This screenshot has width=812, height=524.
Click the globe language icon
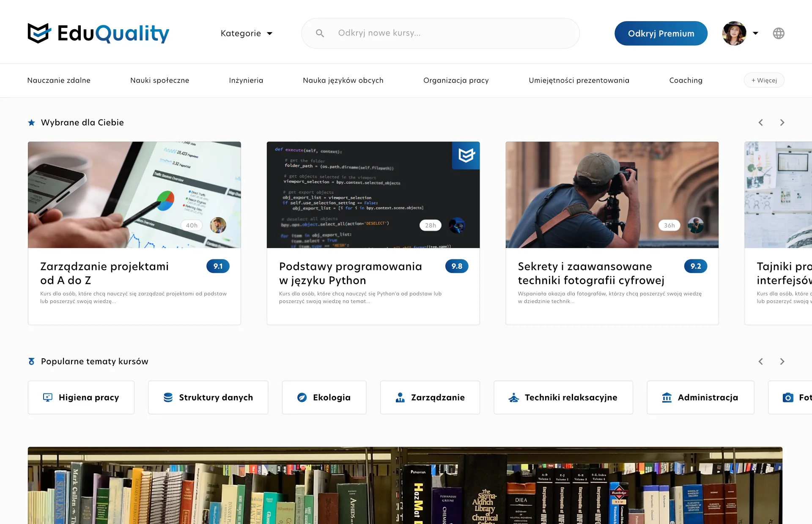[x=779, y=33]
